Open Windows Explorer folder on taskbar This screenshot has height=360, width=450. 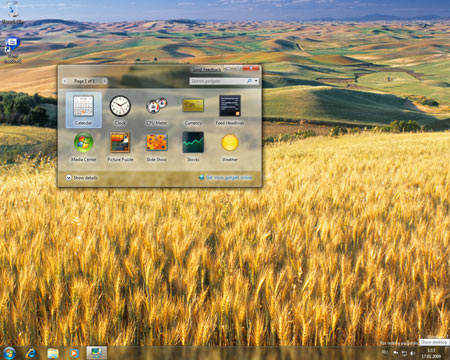coord(53,353)
